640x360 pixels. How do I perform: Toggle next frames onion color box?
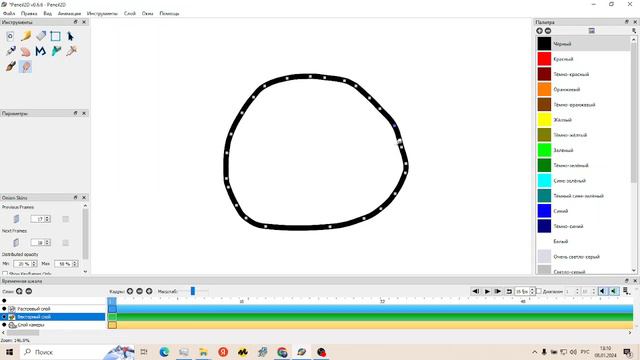(65, 242)
